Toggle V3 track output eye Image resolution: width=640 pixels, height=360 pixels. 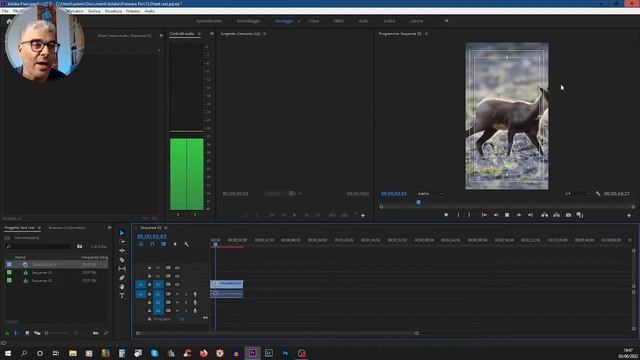[x=177, y=268]
